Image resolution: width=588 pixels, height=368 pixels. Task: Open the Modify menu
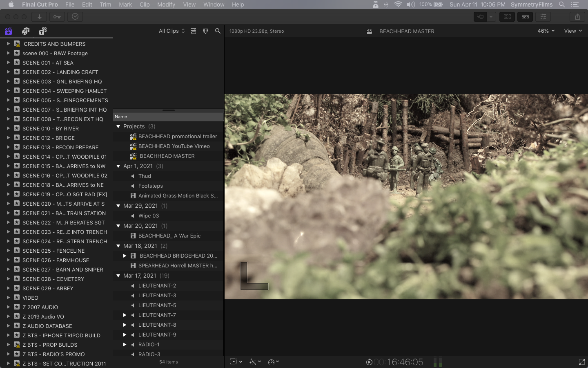pos(166,4)
